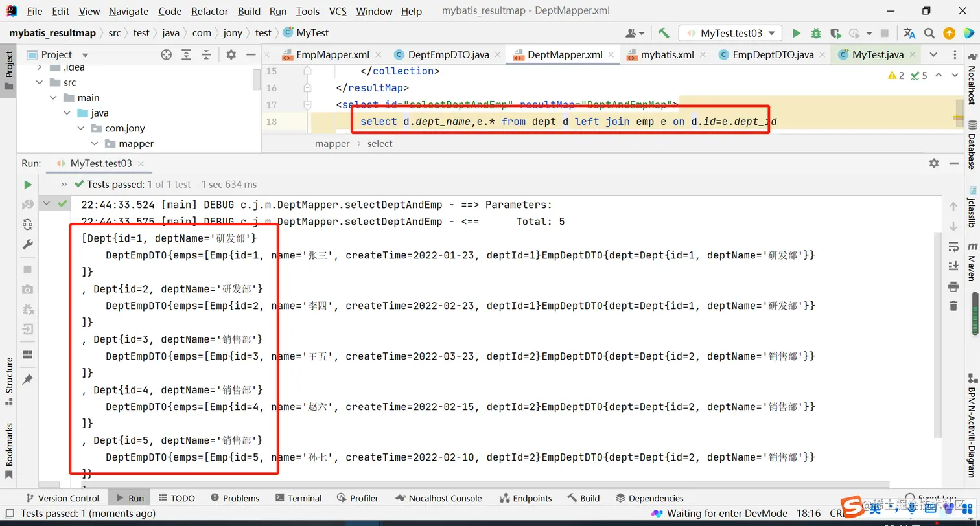Open the wrench settings in Run panel

27,244
